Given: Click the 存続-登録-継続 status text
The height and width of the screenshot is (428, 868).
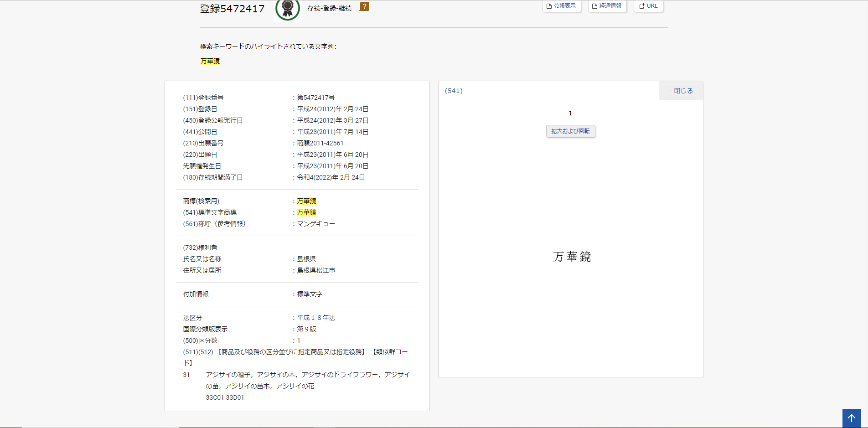Looking at the screenshot, I should 329,8.
